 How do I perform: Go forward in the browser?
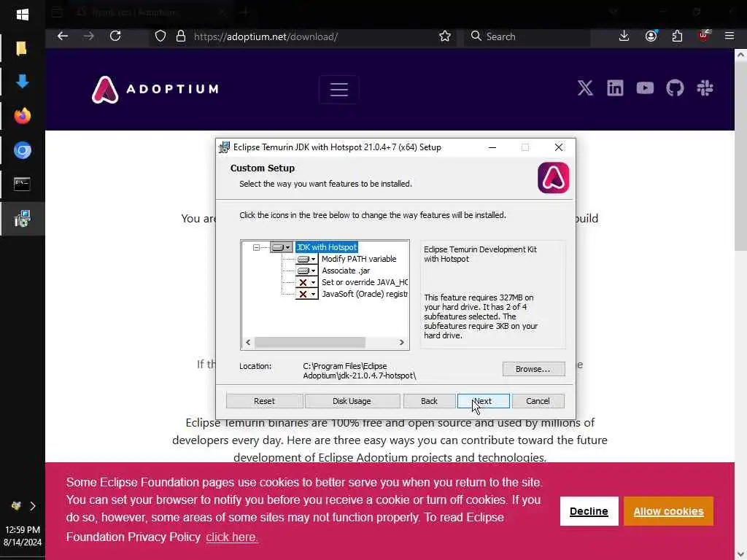pyautogui.click(x=88, y=36)
